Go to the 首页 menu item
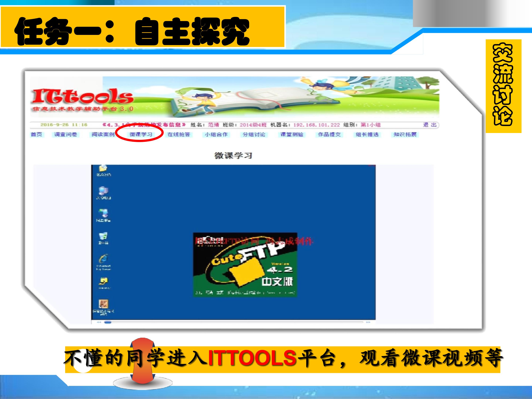 [37, 134]
